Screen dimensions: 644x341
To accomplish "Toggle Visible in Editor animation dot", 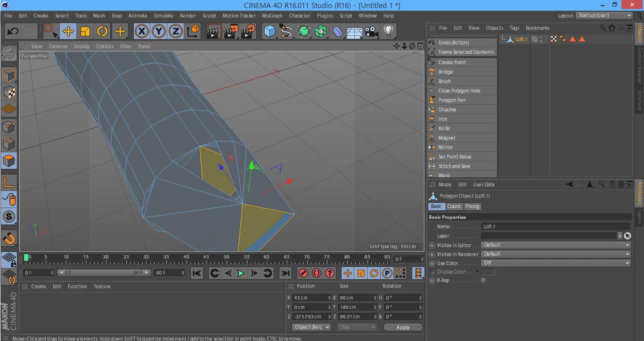I will (x=432, y=245).
